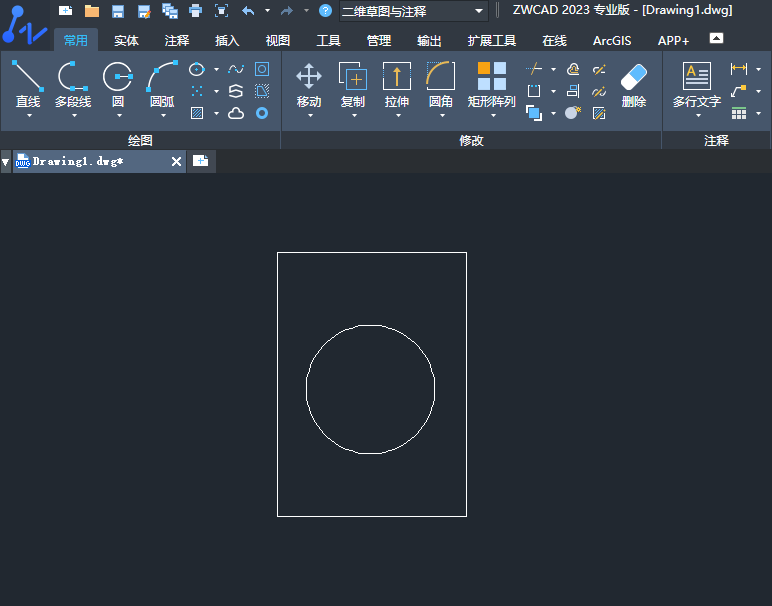The height and width of the screenshot is (606, 772).
Task: Click the 删除 eraser delete tool
Action: click(x=634, y=85)
